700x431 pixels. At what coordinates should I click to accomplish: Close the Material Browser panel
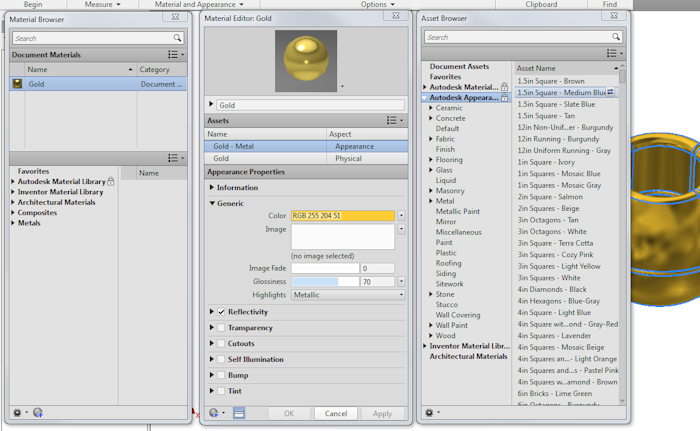tap(175, 17)
